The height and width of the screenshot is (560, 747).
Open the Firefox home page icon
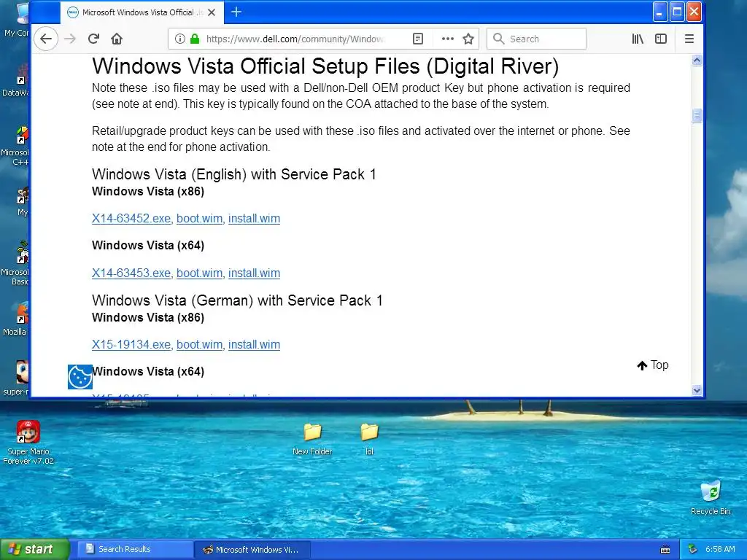pos(117,39)
